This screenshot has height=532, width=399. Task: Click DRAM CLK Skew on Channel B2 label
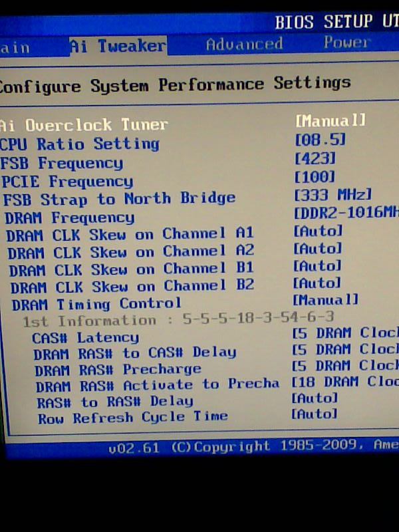132,287
